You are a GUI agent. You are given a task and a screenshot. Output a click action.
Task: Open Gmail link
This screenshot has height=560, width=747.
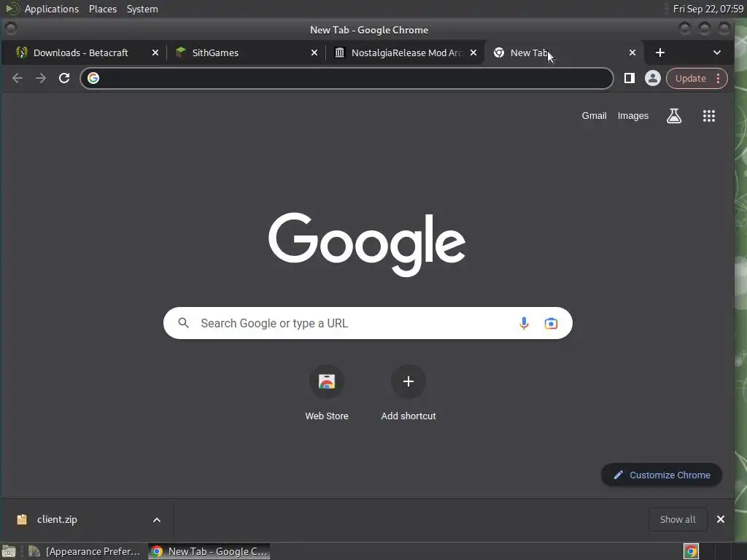(x=594, y=116)
